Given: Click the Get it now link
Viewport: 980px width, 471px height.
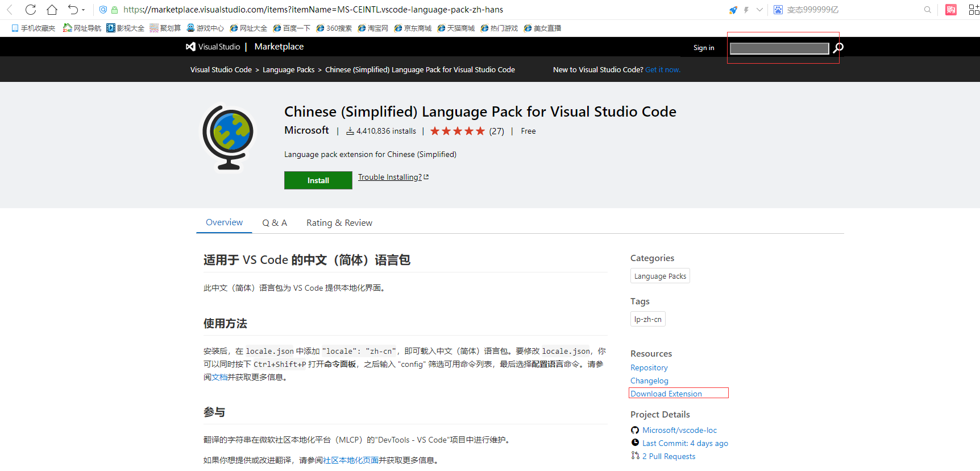Looking at the screenshot, I should (x=663, y=69).
